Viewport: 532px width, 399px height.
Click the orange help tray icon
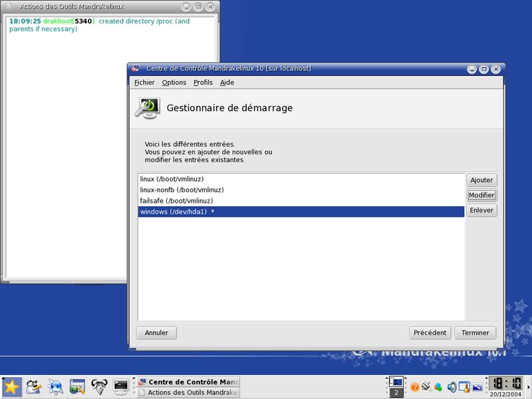[x=414, y=387]
